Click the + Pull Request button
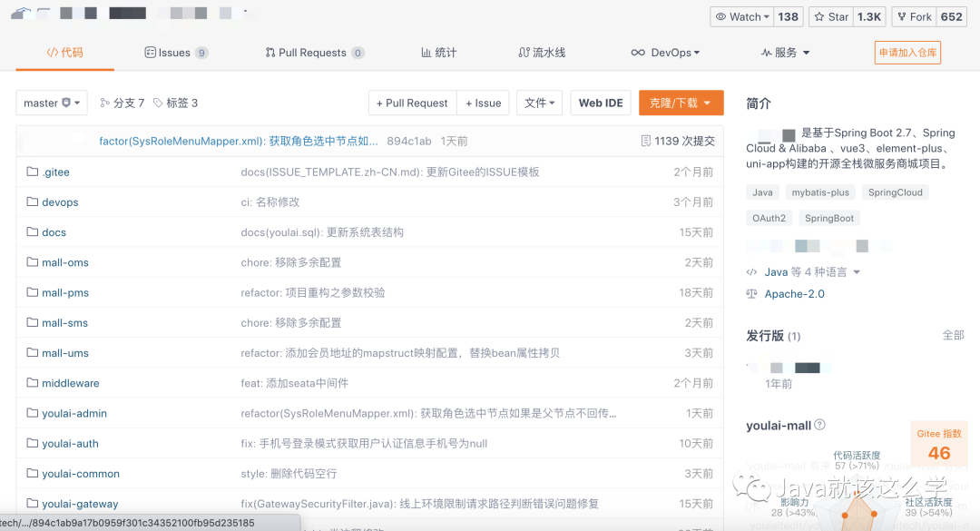This screenshot has height=531, width=980. click(x=412, y=103)
